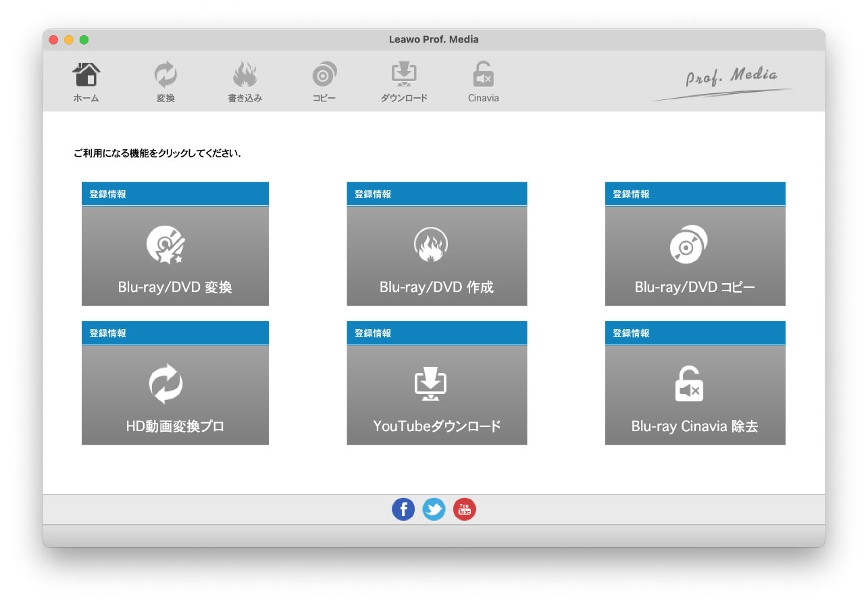The image size is (868, 604).
Task: Minimize the Leawo window with yellow button
Action: coord(69,40)
